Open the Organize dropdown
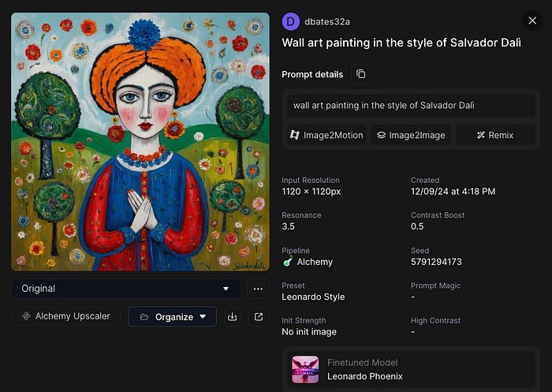 click(172, 316)
